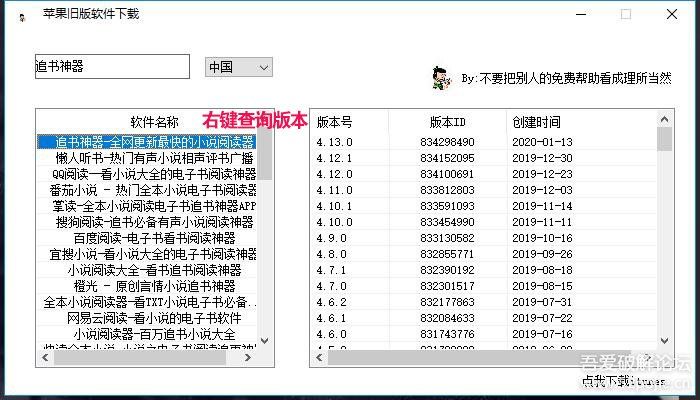Click creation date 2019-12-30
Screen dimensions: 700x400
542,158
